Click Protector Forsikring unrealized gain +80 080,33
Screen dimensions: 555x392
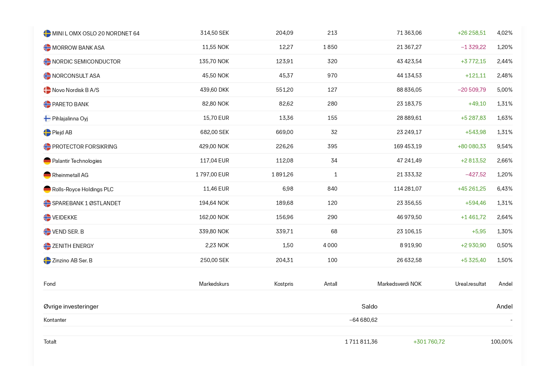(x=472, y=146)
